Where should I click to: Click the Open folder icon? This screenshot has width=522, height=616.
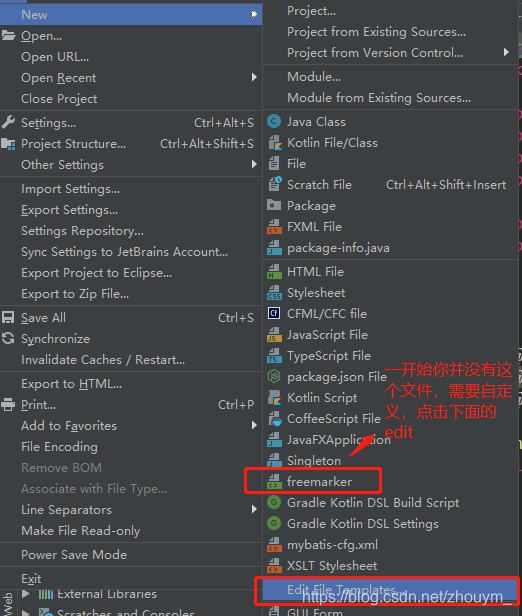(x=8, y=36)
